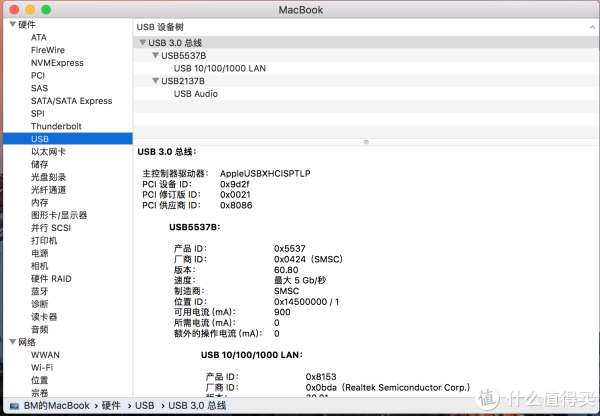600x416 pixels.
Task: Select the USB2137B tree row
Action: 366,81
